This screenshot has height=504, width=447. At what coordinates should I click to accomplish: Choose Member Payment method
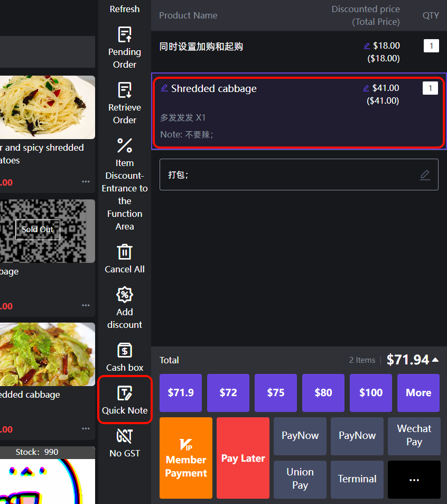pyautogui.click(x=186, y=457)
